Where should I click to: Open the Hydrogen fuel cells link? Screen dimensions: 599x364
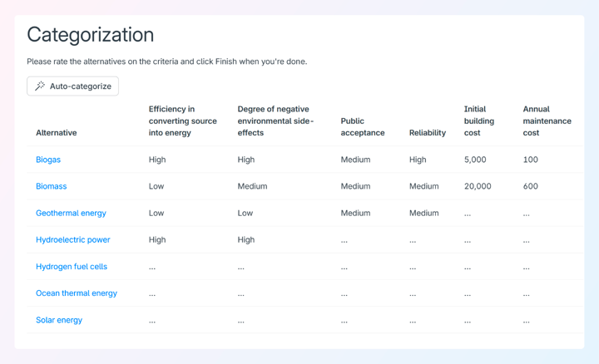pos(72,266)
